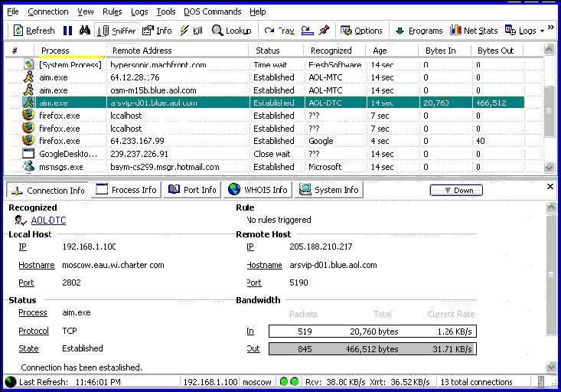Viewport: 561px width, 392px height.
Task: Click the AOL-DTC recognized link
Action: pyautogui.click(x=47, y=220)
